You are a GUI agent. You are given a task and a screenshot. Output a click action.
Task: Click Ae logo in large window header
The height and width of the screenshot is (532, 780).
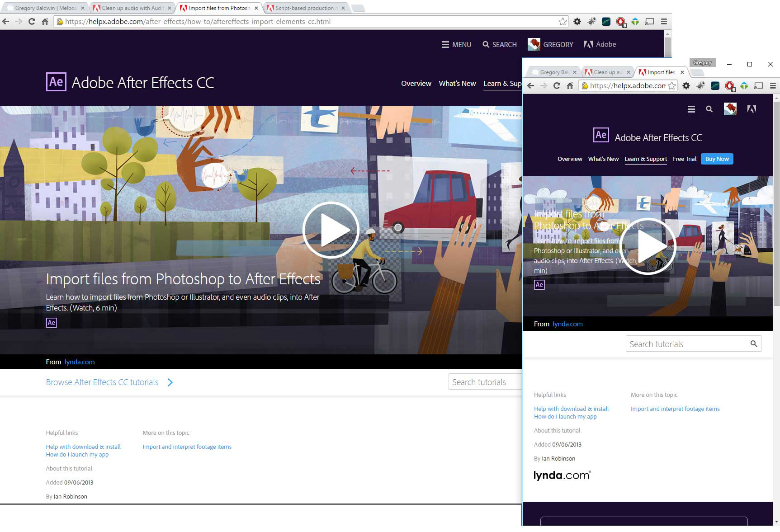point(56,82)
